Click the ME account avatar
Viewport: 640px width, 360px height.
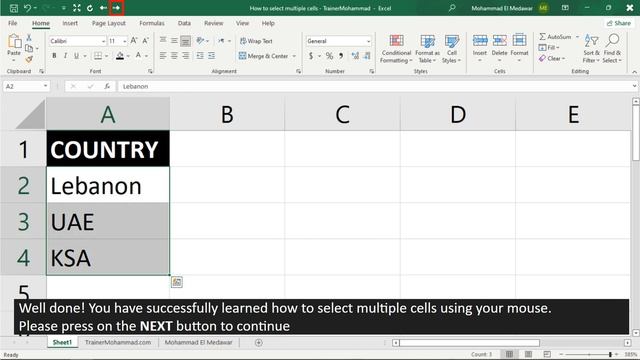543,8
